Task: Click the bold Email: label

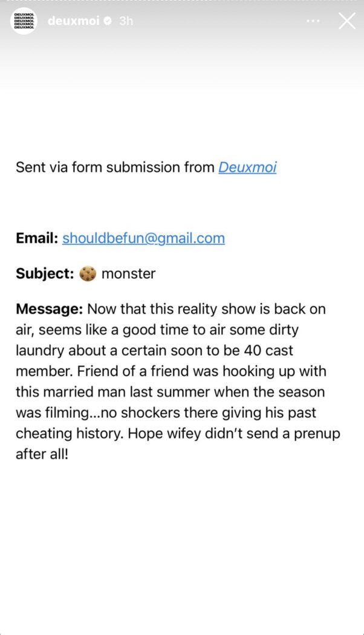Action: (x=37, y=238)
